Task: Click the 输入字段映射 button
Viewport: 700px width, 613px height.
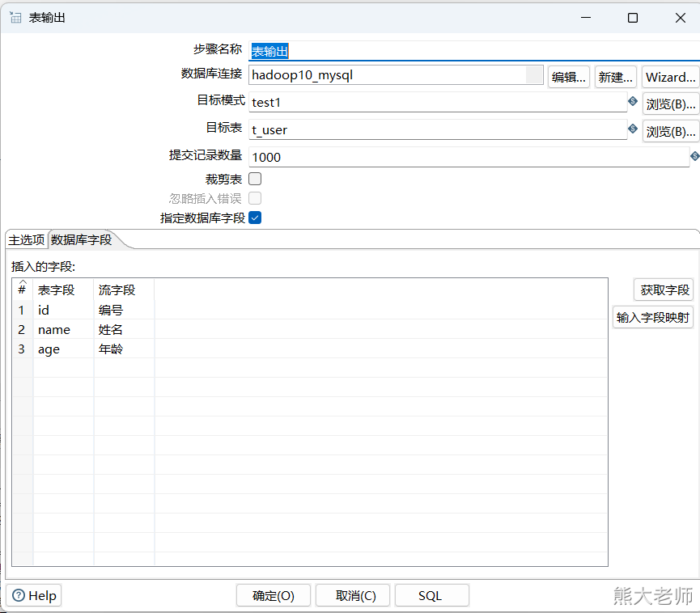Action: pyautogui.click(x=653, y=317)
